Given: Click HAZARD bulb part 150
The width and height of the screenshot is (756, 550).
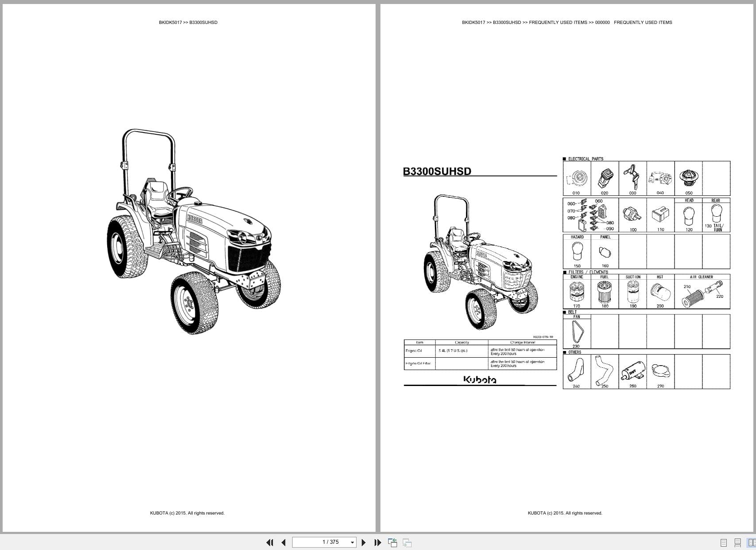Looking at the screenshot, I should tap(577, 252).
